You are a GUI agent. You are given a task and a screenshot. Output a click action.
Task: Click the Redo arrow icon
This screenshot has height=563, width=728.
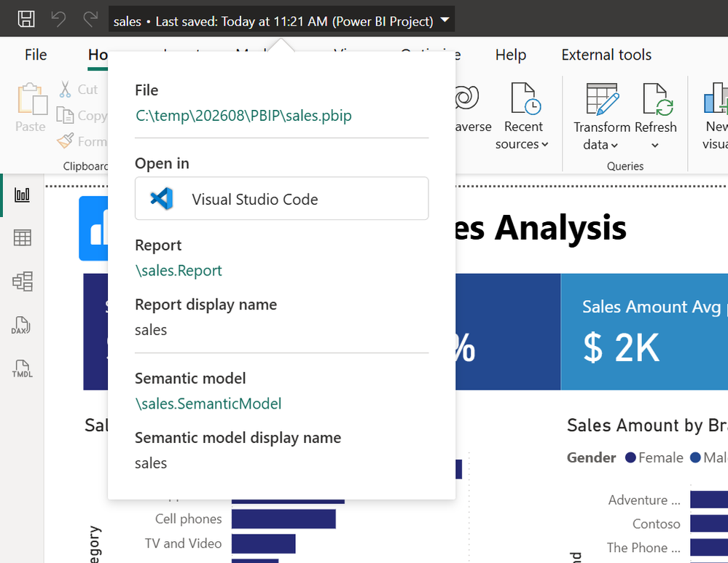[90, 19]
